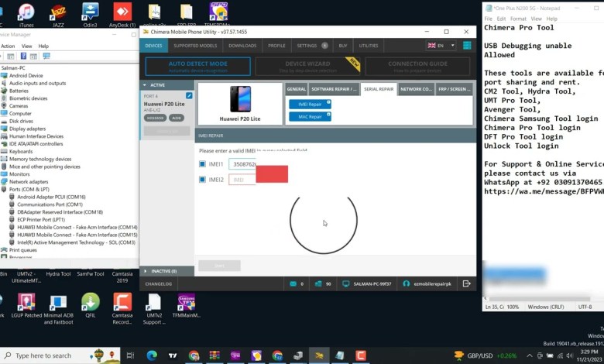604x364 pixels.
Task: Click the Notepad horizontal scrollbar
Action: [x=539, y=298]
